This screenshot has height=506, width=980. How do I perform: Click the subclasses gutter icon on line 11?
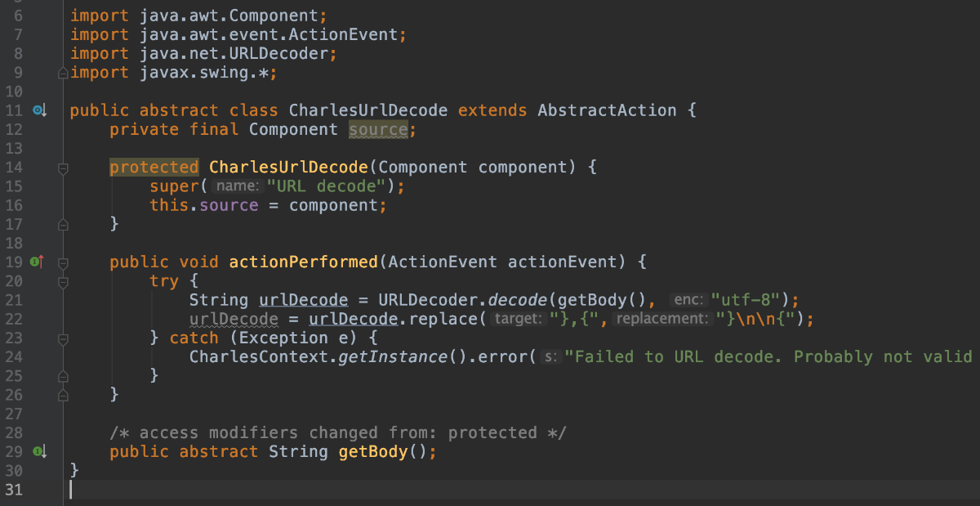coord(38,110)
